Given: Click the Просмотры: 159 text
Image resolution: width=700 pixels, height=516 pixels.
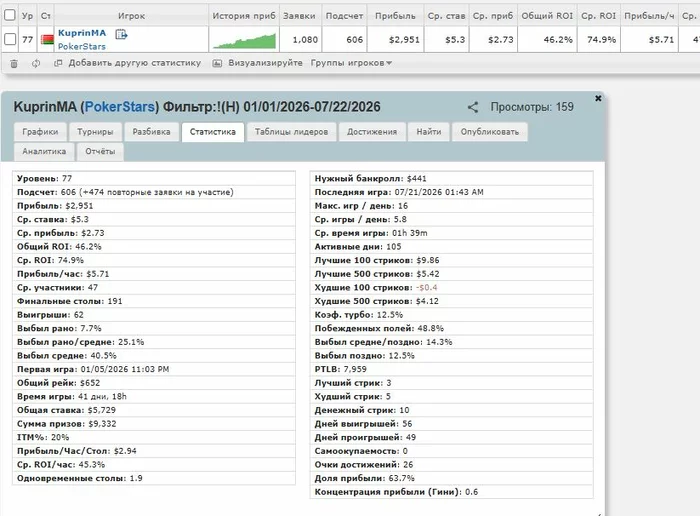Looking at the screenshot, I should 532,107.
